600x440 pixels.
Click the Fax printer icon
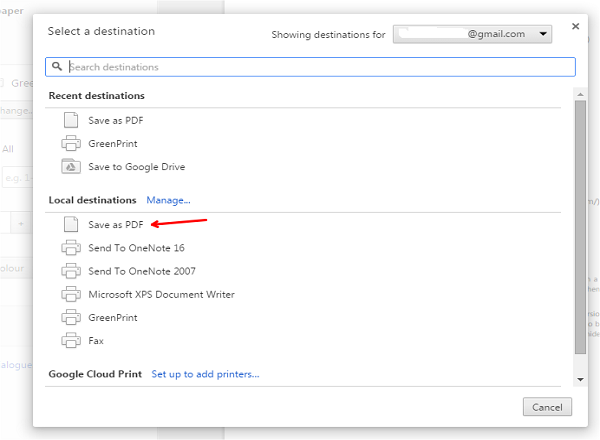click(x=71, y=340)
